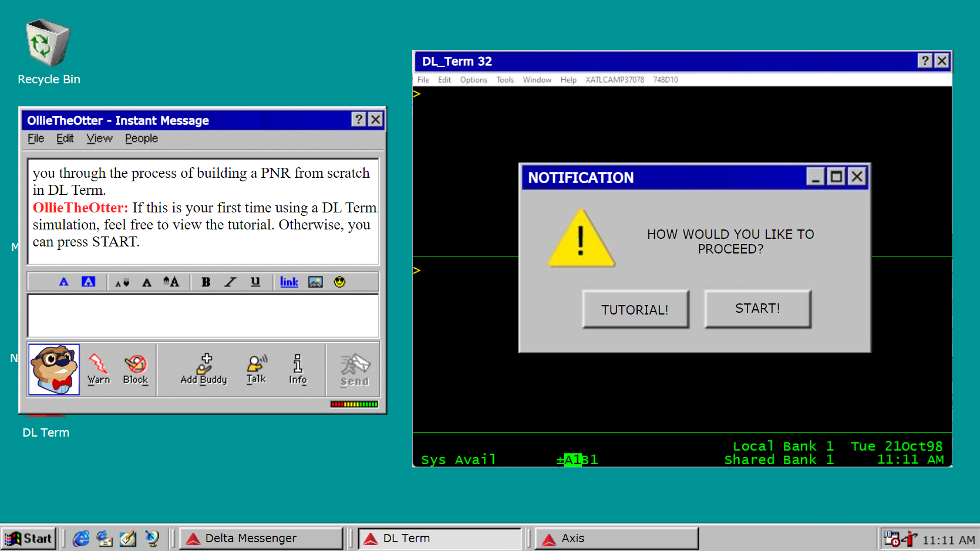
Task: Block OllieTheOtter using the Block icon
Action: [x=136, y=369]
